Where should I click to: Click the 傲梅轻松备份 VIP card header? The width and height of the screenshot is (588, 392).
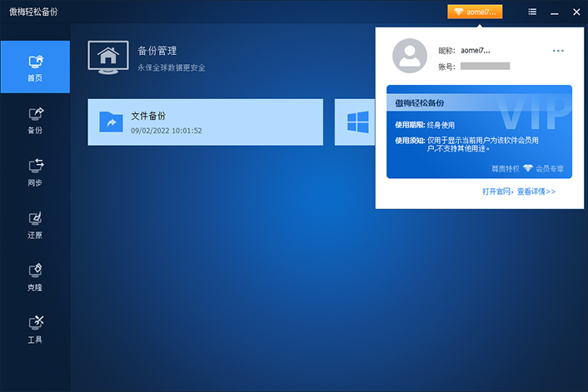[x=479, y=102]
